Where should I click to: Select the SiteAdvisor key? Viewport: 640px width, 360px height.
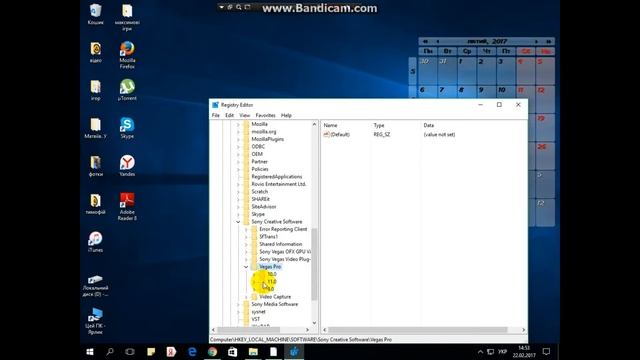click(264, 207)
